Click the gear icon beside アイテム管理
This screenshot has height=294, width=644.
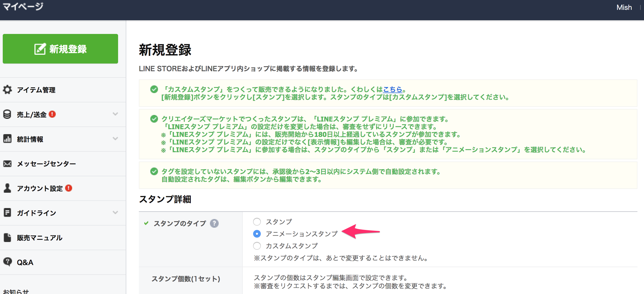click(x=7, y=90)
